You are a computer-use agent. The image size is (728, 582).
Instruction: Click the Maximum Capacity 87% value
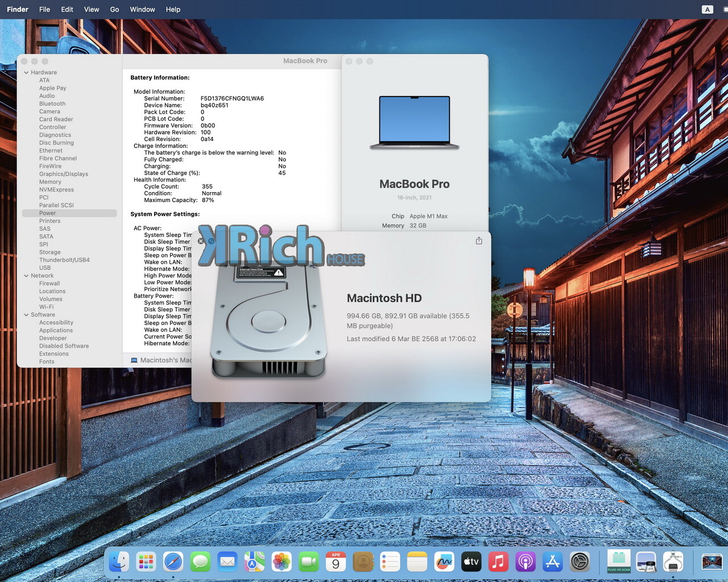point(208,200)
